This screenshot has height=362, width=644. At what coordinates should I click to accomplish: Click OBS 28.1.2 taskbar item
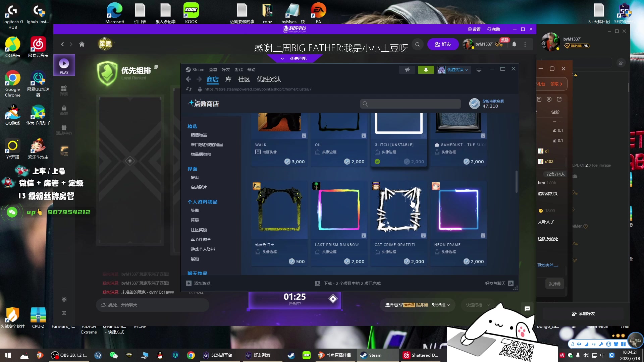click(x=69, y=355)
